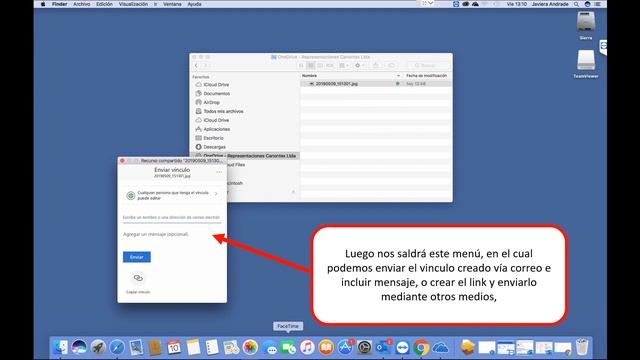Open the Apple menu
This screenshot has width=640, height=360.
(43, 4)
